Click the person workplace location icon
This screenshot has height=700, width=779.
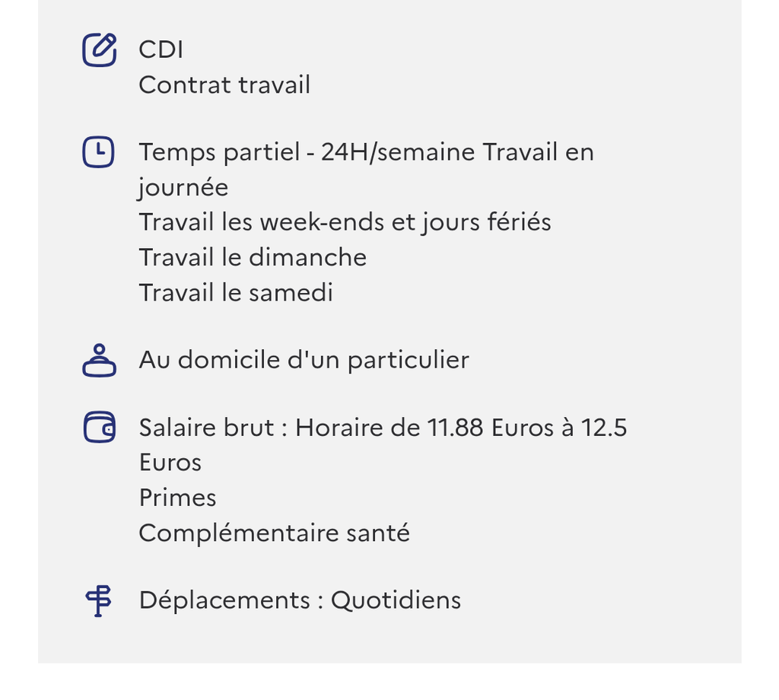(99, 360)
